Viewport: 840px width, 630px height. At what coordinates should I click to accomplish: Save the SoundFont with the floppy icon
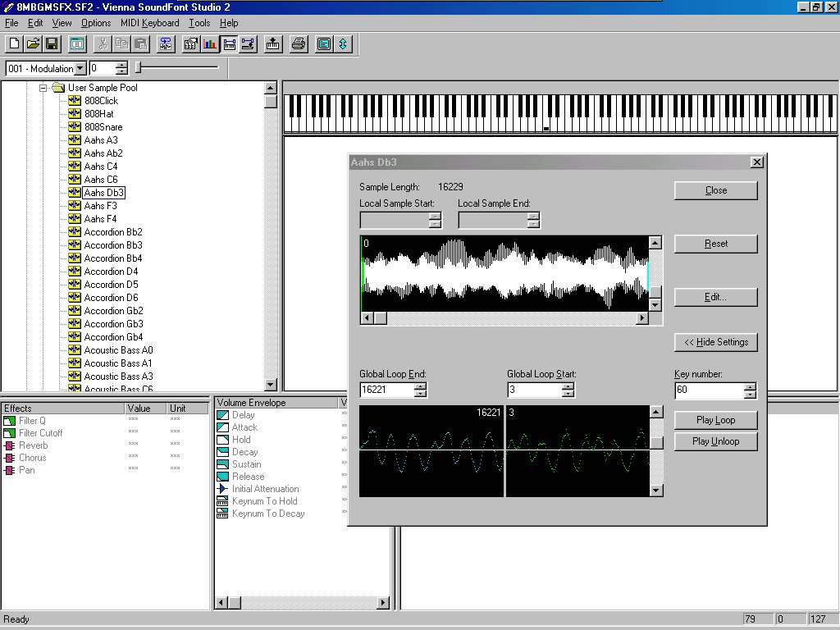(x=52, y=44)
